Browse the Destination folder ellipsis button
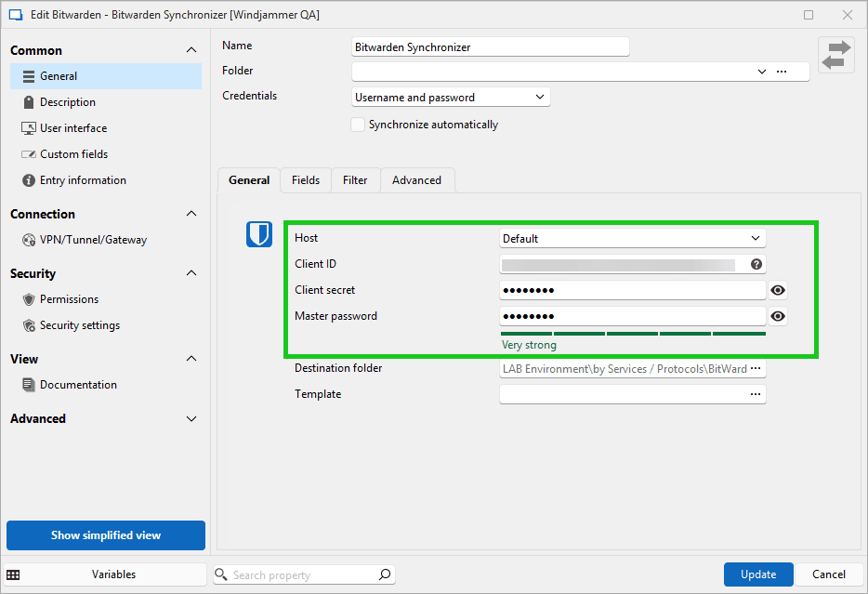Viewport: 868px width, 594px height. pyautogui.click(x=756, y=369)
